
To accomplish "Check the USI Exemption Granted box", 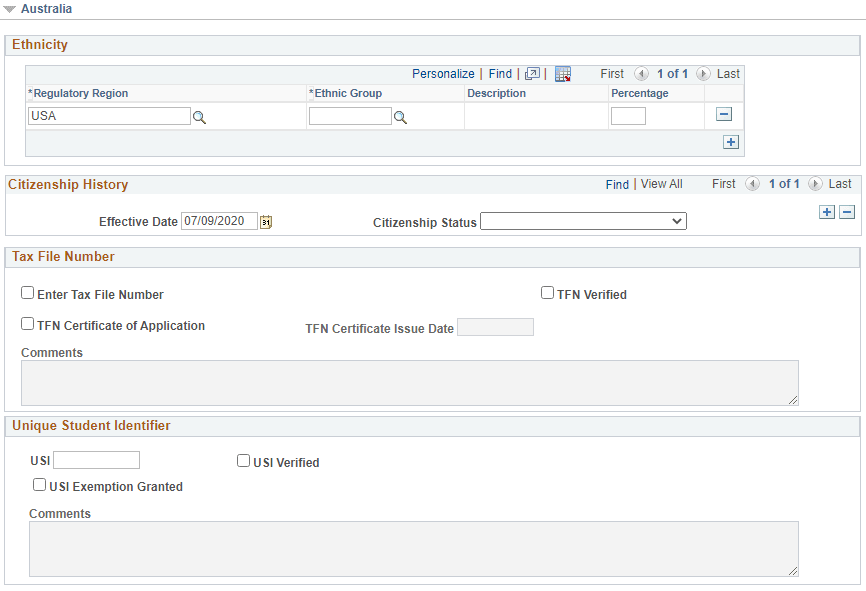I will (39, 485).
